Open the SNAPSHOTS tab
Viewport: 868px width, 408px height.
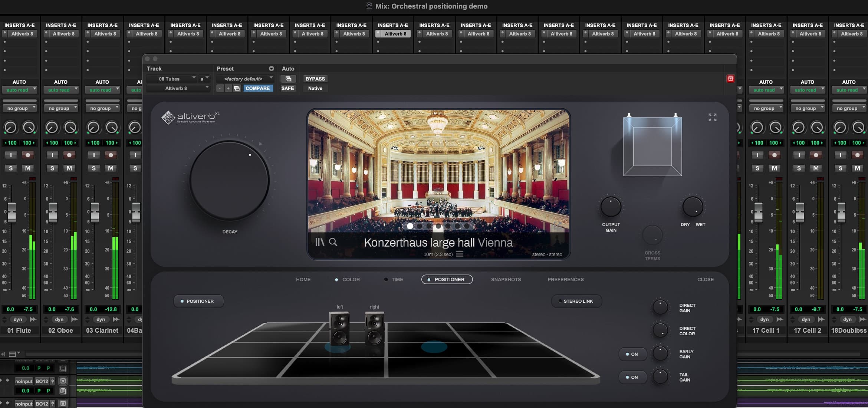pyautogui.click(x=506, y=279)
